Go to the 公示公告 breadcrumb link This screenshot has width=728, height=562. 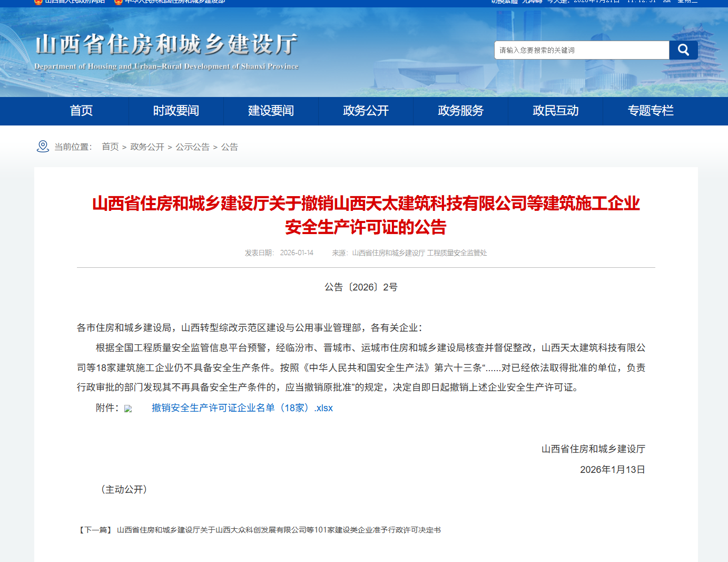[192, 147]
